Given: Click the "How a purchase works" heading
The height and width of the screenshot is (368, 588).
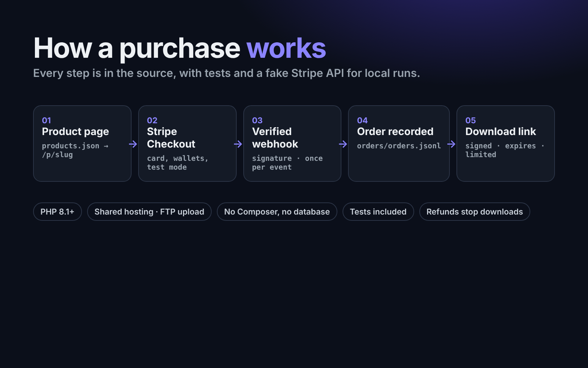Looking at the screenshot, I should coord(180,48).
